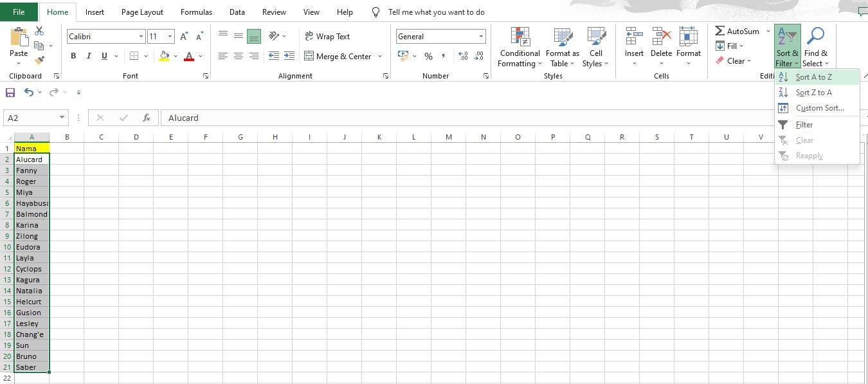Viewport: 868px width, 384px height.
Task: Open Conditional Formatting
Action: [x=519, y=46]
